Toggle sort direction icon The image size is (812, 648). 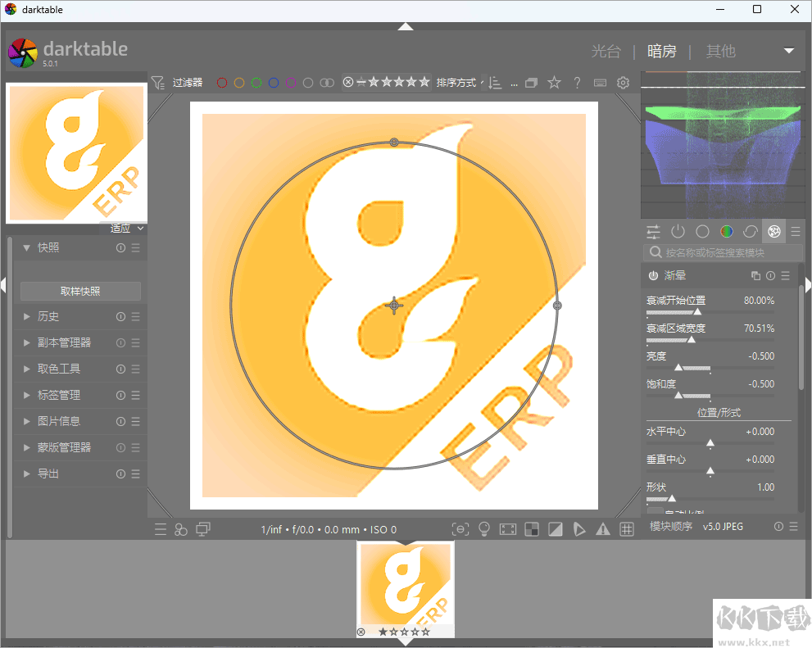(x=495, y=83)
